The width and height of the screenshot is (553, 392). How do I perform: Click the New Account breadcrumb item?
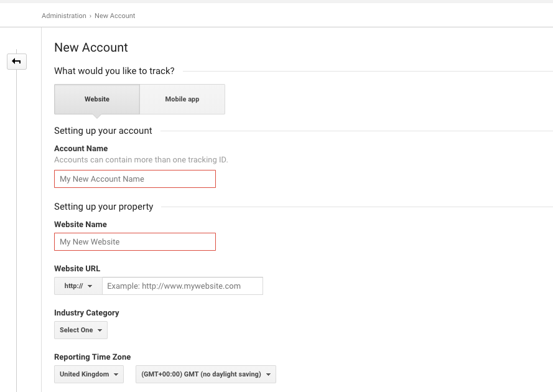tap(115, 16)
